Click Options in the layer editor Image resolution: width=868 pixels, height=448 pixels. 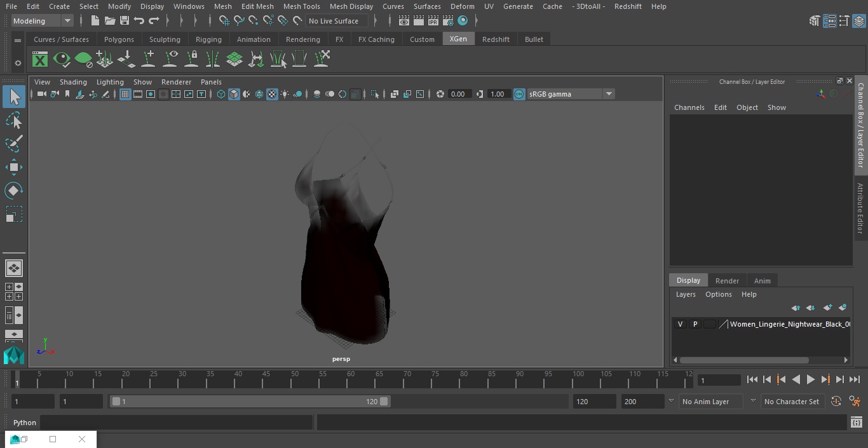(719, 294)
